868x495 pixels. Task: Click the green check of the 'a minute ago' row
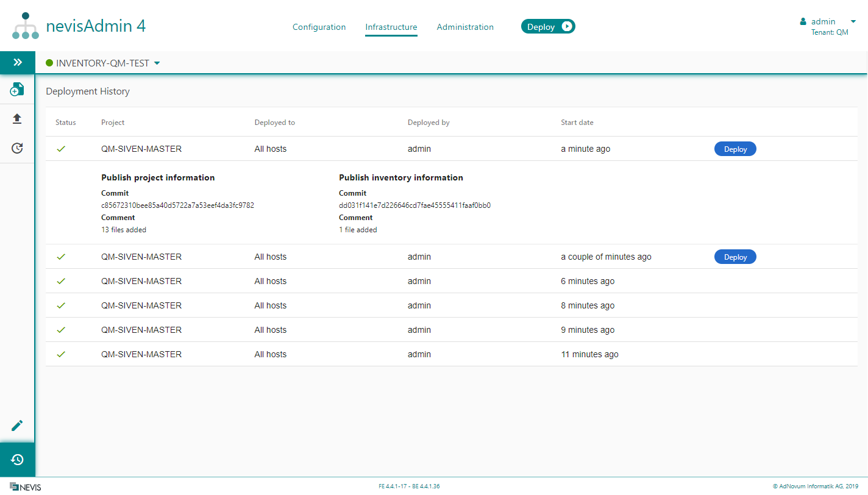[61, 149]
